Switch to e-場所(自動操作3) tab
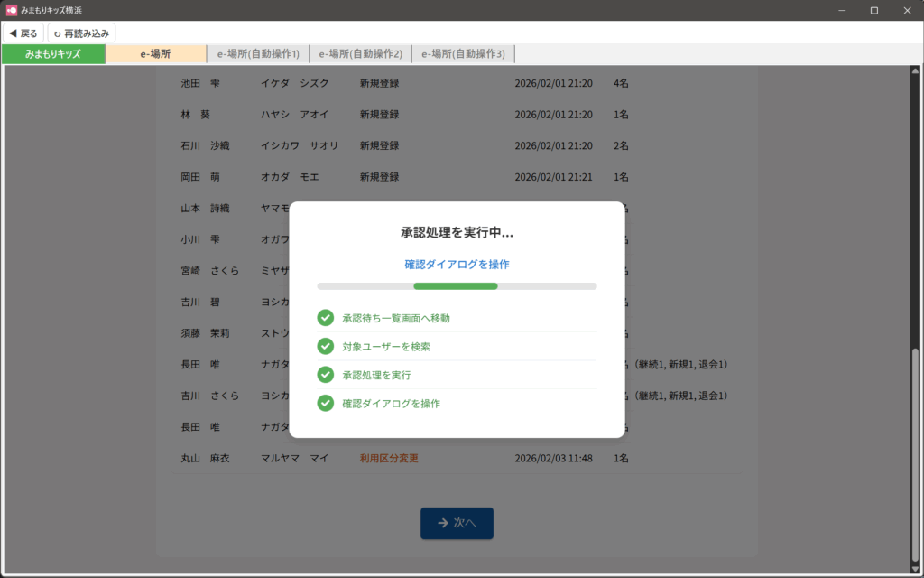Image resolution: width=924 pixels, height=578 pixels. pos(463,54)
